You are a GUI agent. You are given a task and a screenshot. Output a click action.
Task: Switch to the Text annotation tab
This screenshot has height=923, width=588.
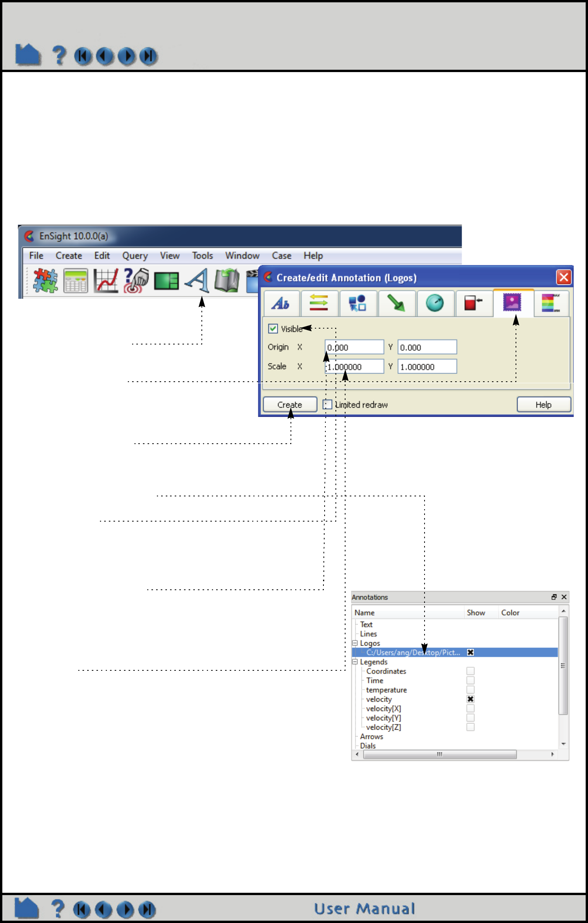pos(282,303)
